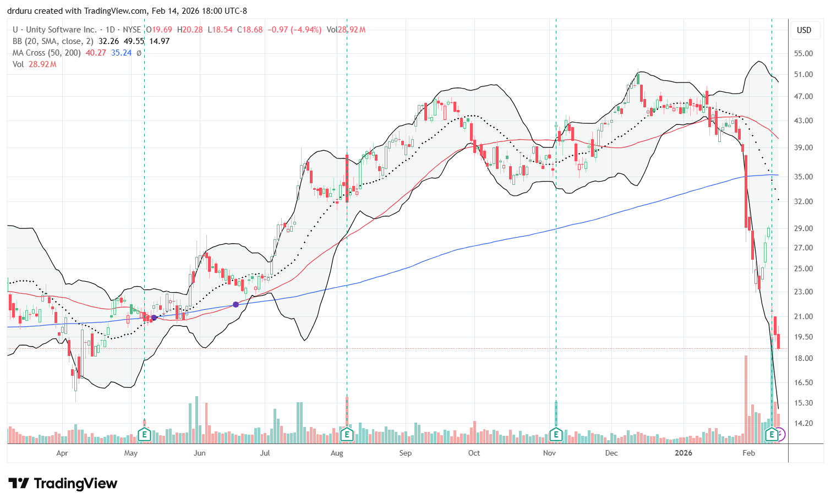Click the red 50-day MA value 40.27

96,53
